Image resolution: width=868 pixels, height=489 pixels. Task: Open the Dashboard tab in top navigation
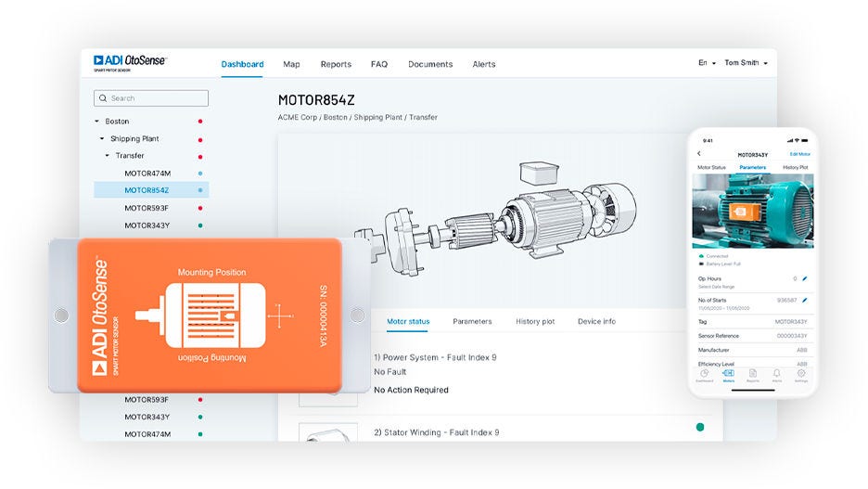(x=242, y=64)
